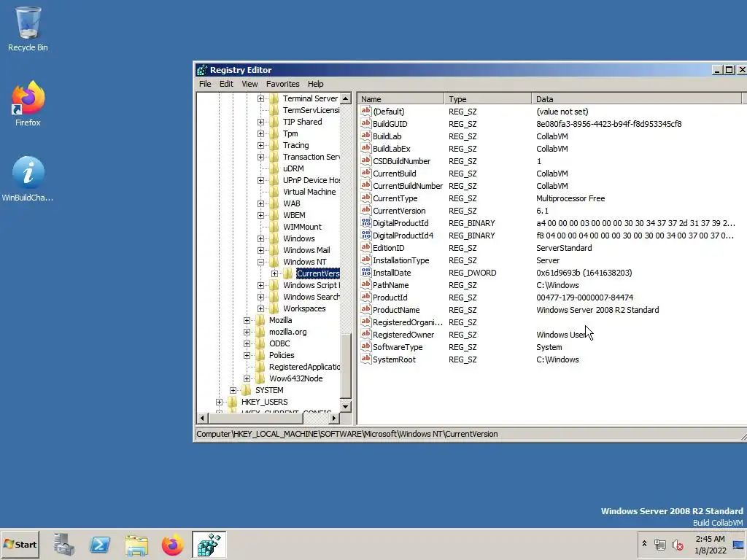Image resolution: width=747 pixels, height=560 pixels.
Task: Show hidden tray icons arrow
Action: [x=644, y=544]
